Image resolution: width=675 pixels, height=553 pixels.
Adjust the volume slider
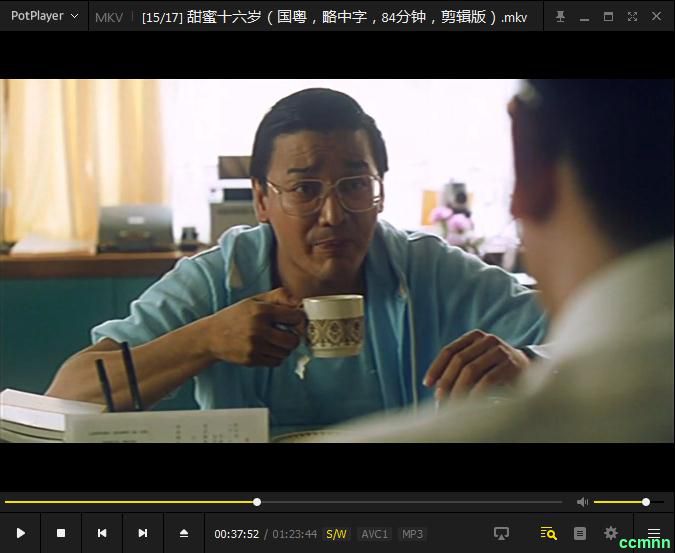click(628, 502)
